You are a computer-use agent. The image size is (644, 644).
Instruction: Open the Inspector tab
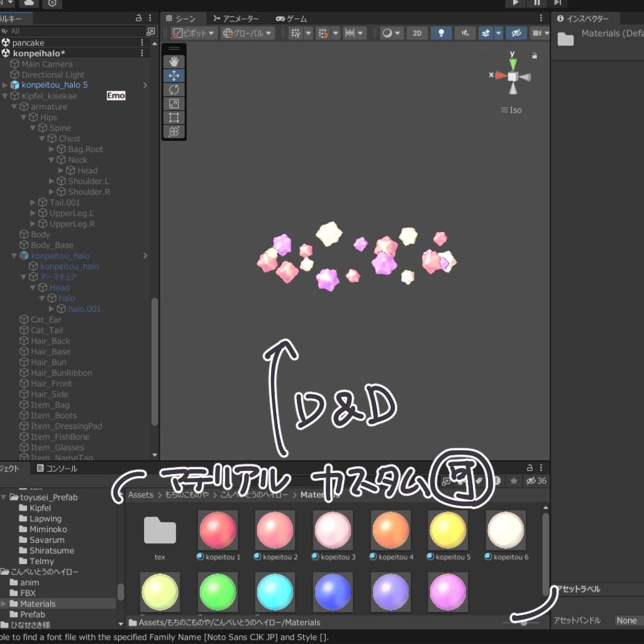click(x=583, y=18)
